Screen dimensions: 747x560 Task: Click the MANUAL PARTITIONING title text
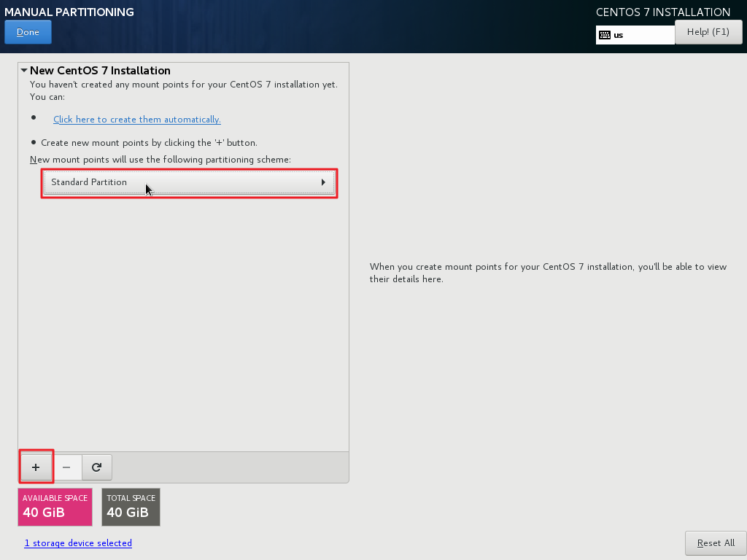tap(69, 12)
